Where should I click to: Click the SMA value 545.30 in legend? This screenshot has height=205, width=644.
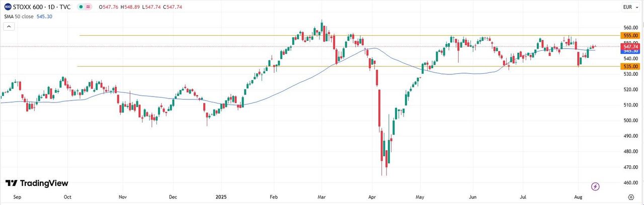pos(45,16)
